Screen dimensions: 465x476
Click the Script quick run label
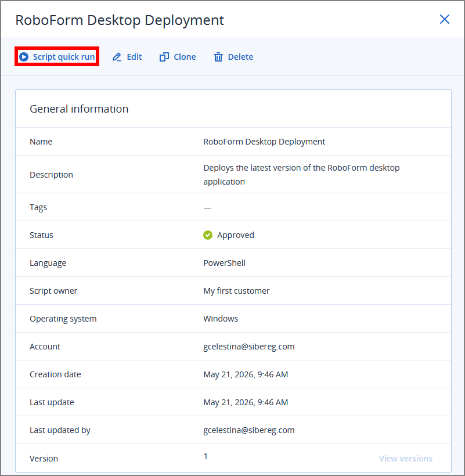click(64, 57)
